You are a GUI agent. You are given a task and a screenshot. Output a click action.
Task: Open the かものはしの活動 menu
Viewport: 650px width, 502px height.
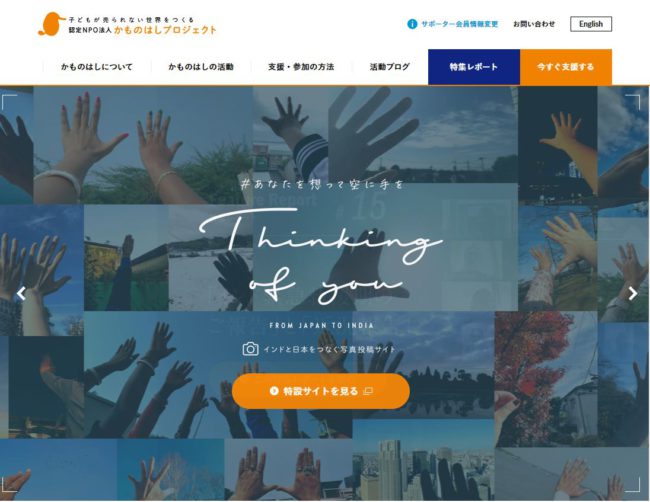point(201,67)
